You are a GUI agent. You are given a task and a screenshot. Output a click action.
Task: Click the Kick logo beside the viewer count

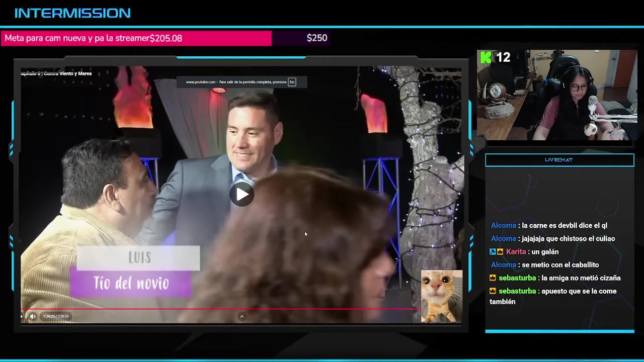(x=486, y=57)
